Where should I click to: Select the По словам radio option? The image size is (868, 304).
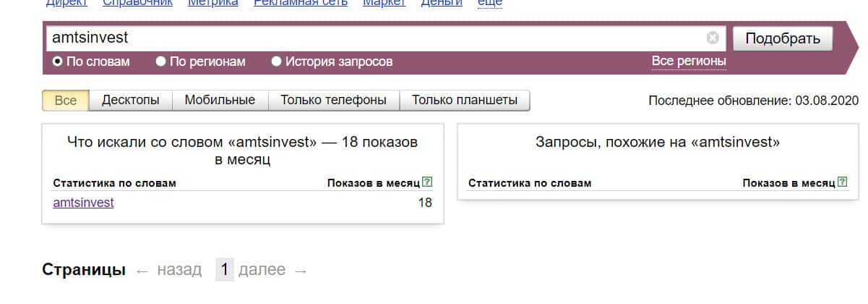[x=91, y=62]
